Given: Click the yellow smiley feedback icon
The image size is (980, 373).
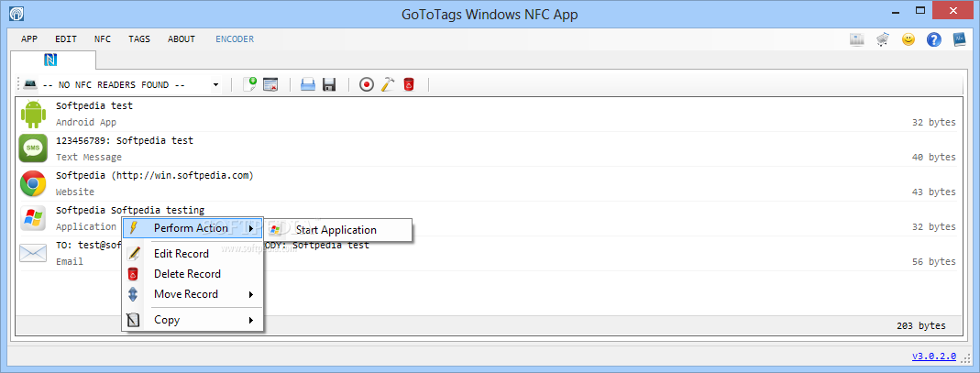Looking at the screenshot, I should pos(908,39).
